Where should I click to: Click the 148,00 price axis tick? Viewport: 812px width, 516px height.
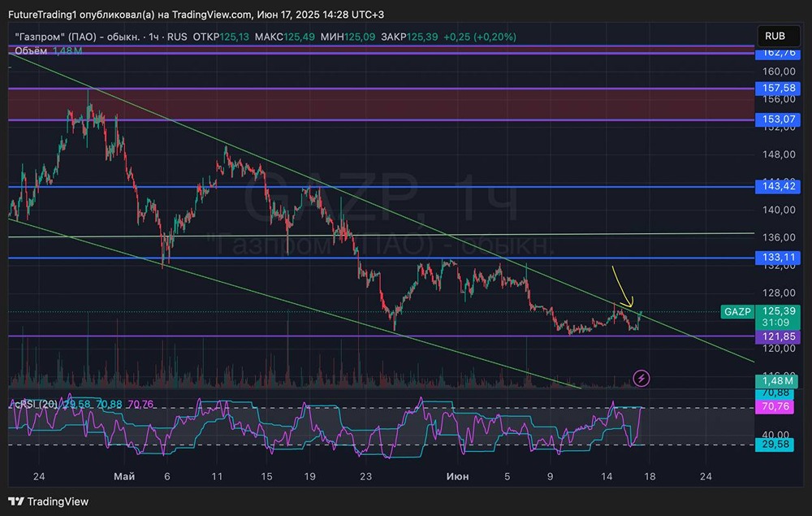pos(779,154)
